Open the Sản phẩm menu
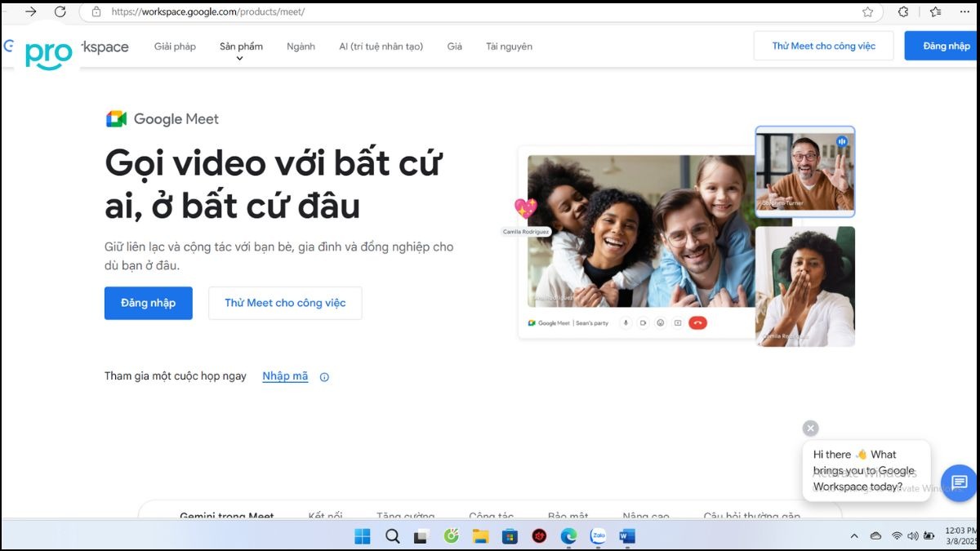 tap(241, 47)
